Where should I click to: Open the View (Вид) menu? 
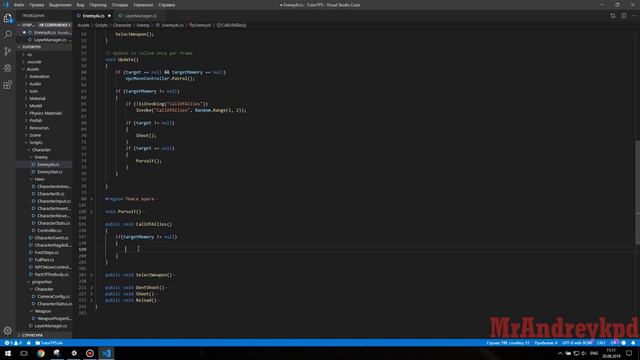tap(80, 5)
